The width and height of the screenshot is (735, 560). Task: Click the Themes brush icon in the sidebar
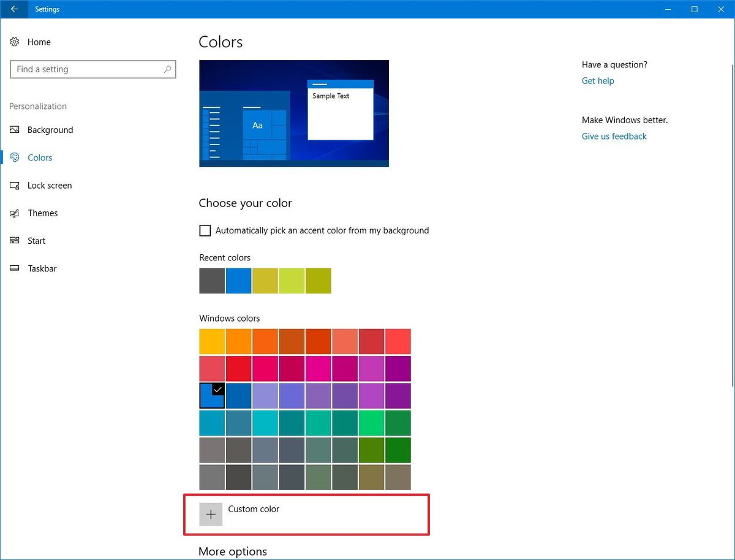(15, 213)
